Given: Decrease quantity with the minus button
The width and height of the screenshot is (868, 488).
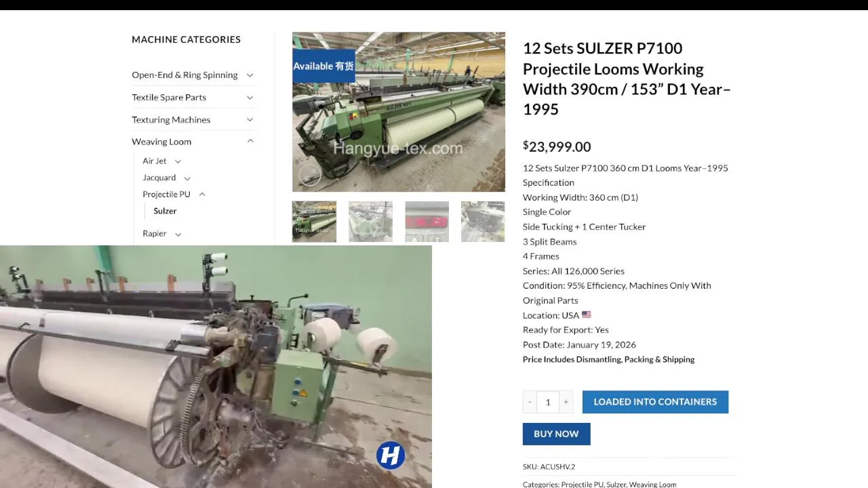Looking at the screenshot, I should (x=530, y=402).
